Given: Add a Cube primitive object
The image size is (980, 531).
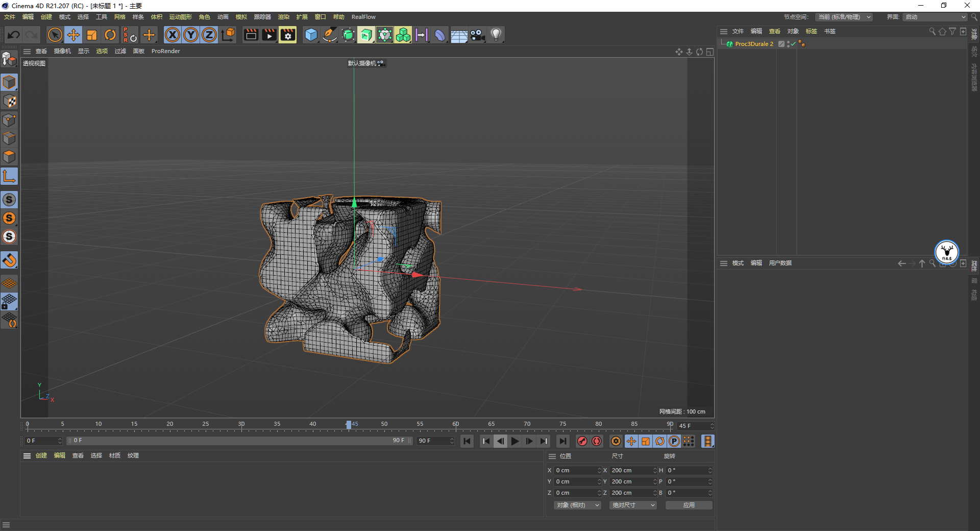Looking at the screenshot, I should point(311,35).
